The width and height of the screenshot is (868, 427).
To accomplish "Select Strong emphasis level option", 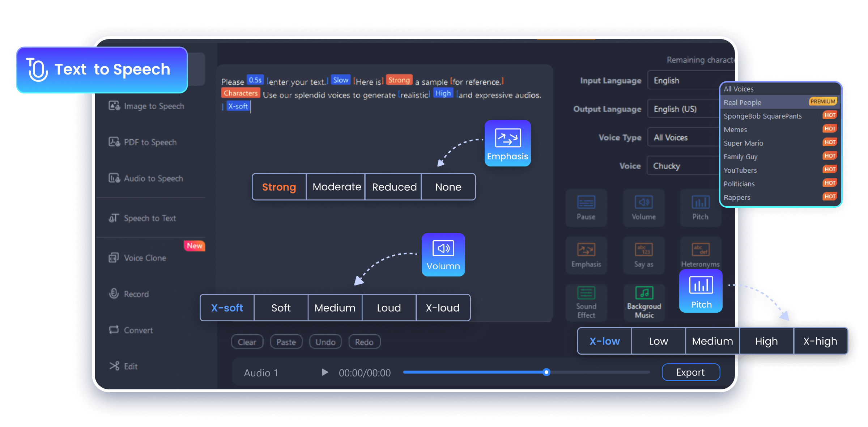I will [x=280, y=187].
